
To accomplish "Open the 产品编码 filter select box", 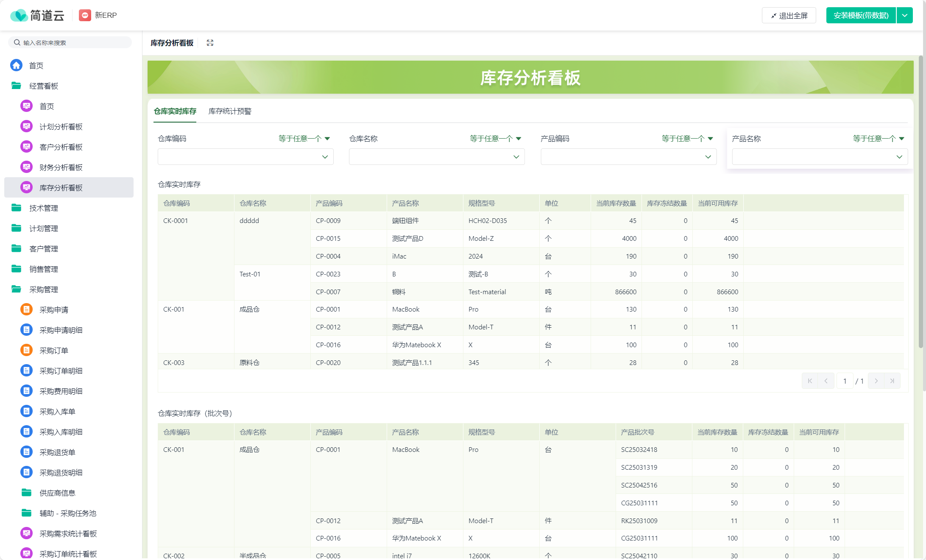I will [x=628, y=157].
